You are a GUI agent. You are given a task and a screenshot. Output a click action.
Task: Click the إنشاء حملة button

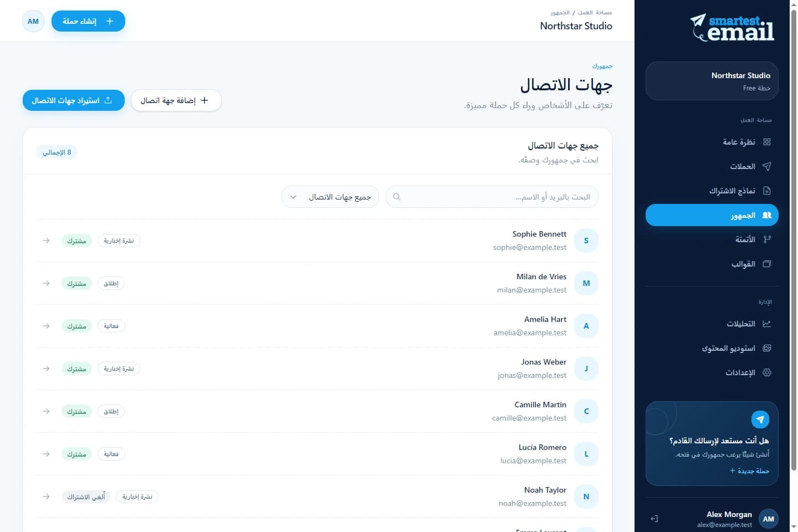click(x=88, y=21)
